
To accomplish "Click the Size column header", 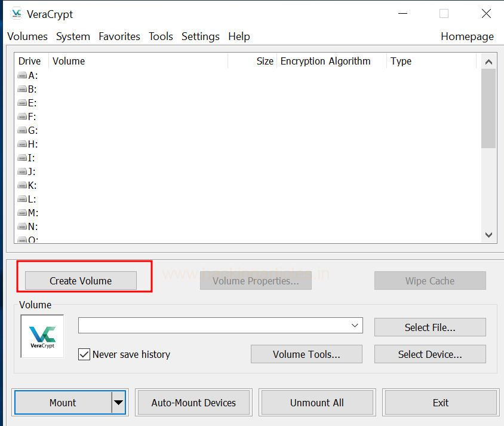I will (253, 61).
